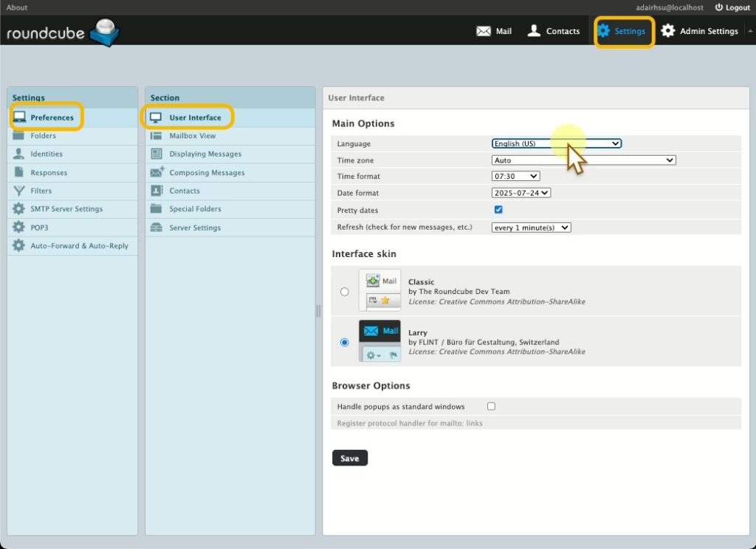
Task: Open the Contacts tab label in top bar
Action: [563, 31]
